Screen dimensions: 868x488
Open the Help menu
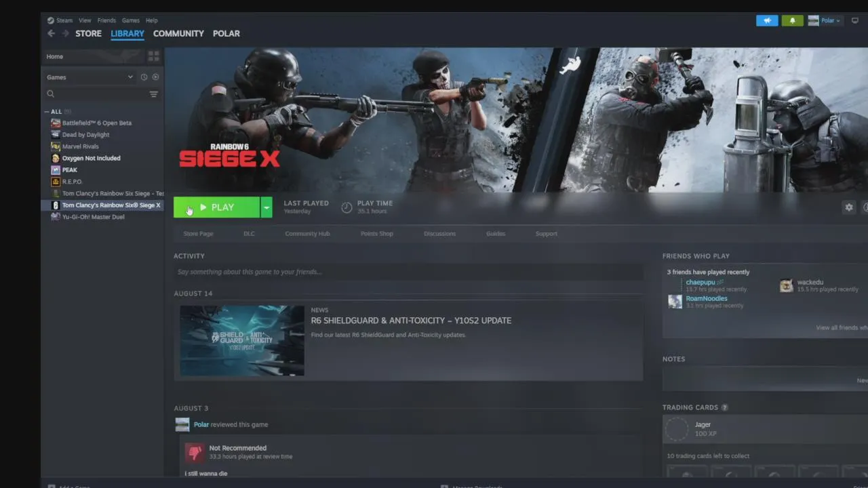click(152, 20)
